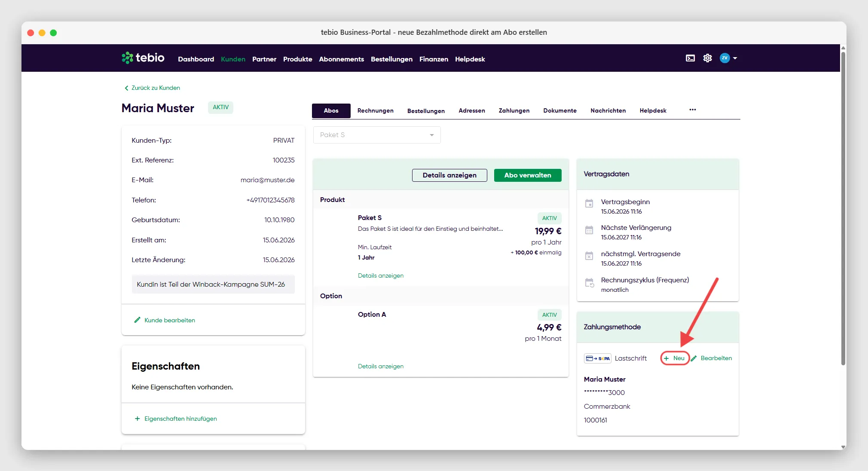Click the SEPA Lastschrift payment icon
The width and height of the screenshot is (868, 471).
pos(597,358)
